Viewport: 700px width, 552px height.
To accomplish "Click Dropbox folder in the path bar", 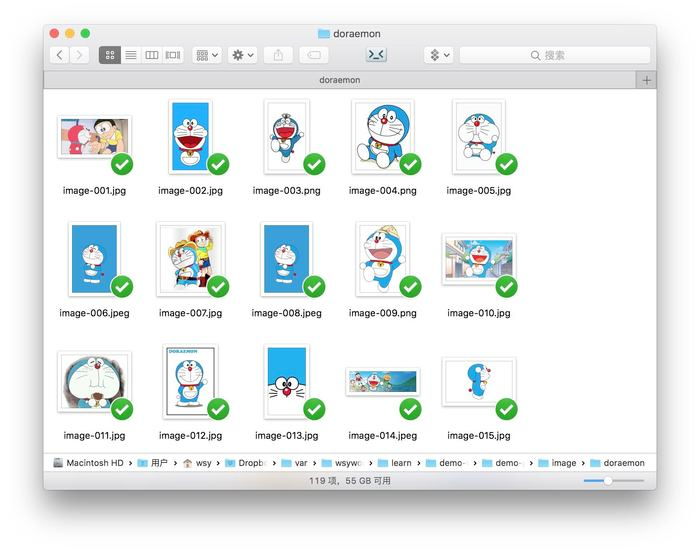I will [x=246, y=463].
